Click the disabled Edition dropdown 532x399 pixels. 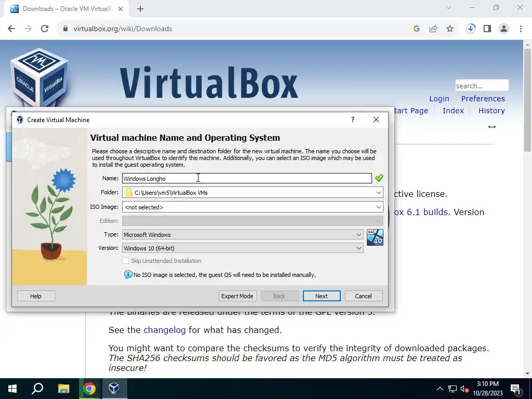(252, 221)
